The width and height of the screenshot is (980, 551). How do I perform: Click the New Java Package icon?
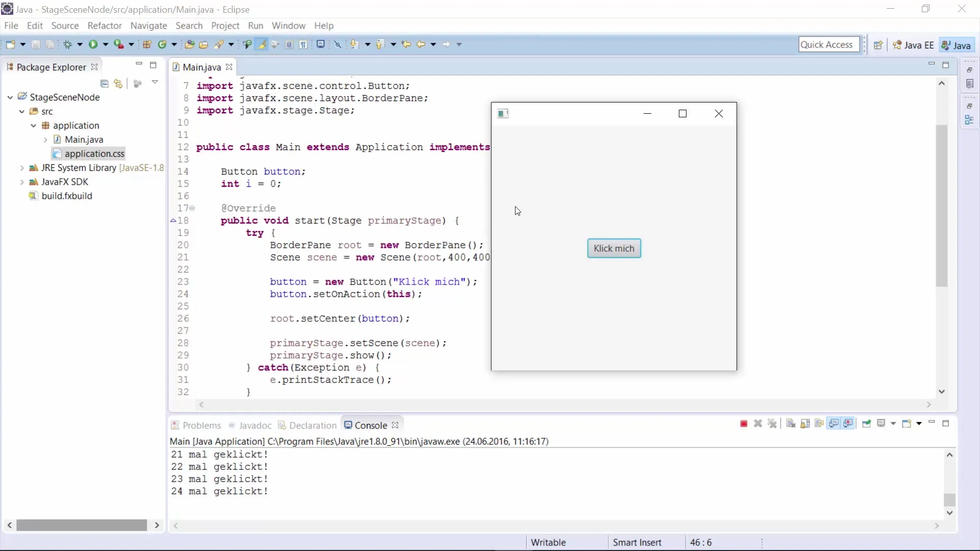coord(147,44)
